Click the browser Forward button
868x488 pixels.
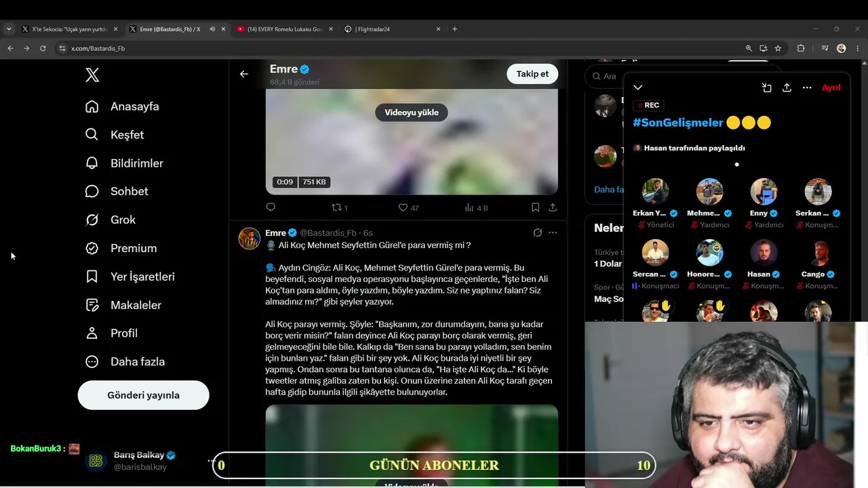[26, 48]
